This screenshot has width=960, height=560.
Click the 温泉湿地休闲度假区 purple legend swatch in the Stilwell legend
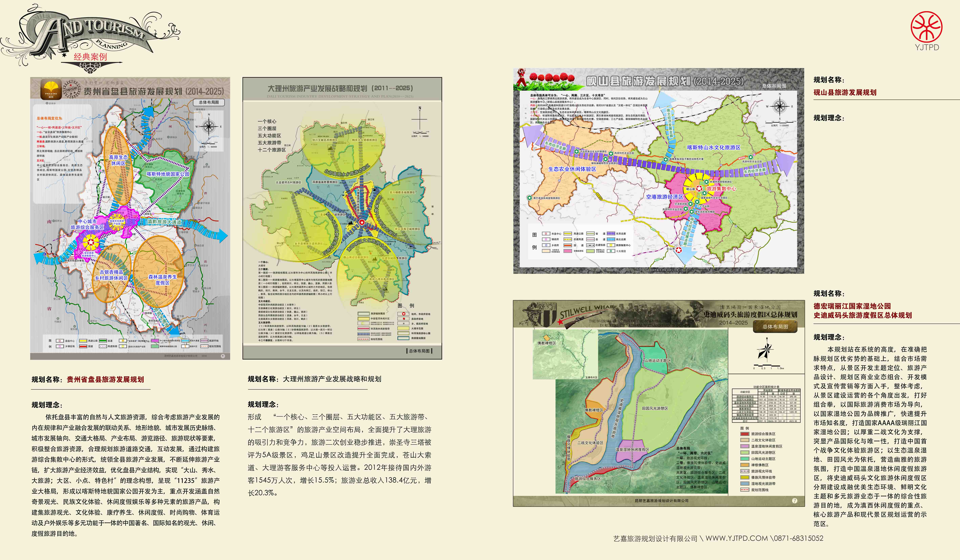[744, 446]
